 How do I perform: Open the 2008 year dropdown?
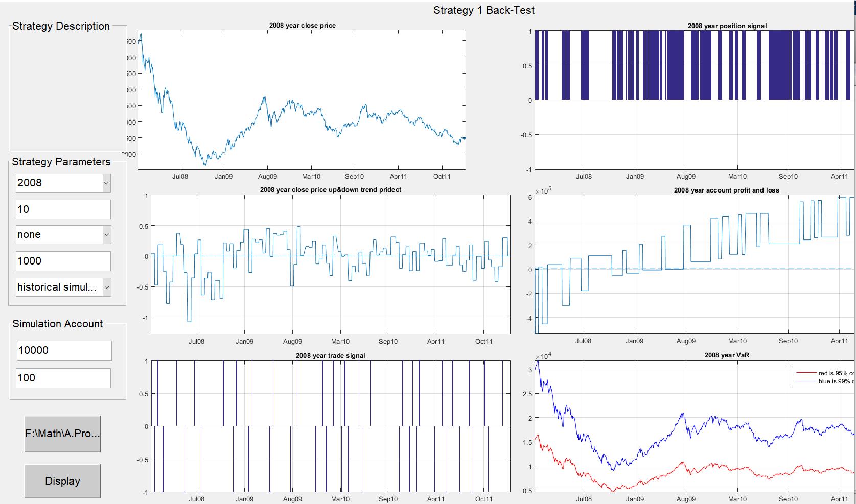coord(63,183)
